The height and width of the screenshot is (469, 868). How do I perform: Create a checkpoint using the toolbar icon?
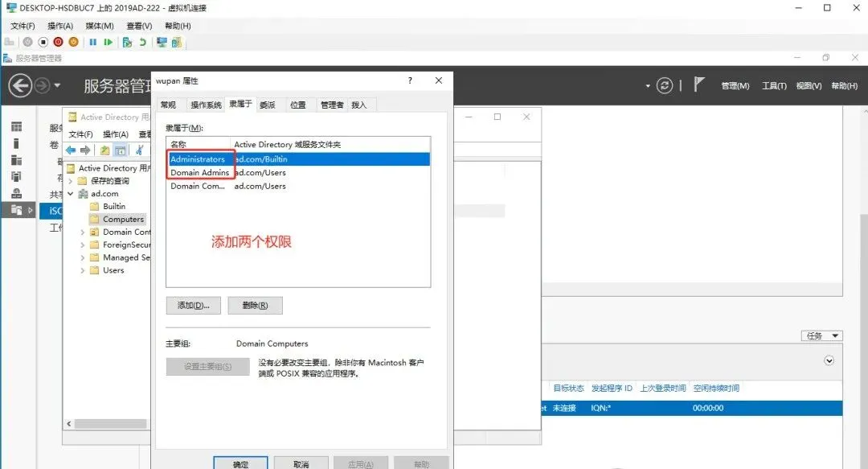127,42
